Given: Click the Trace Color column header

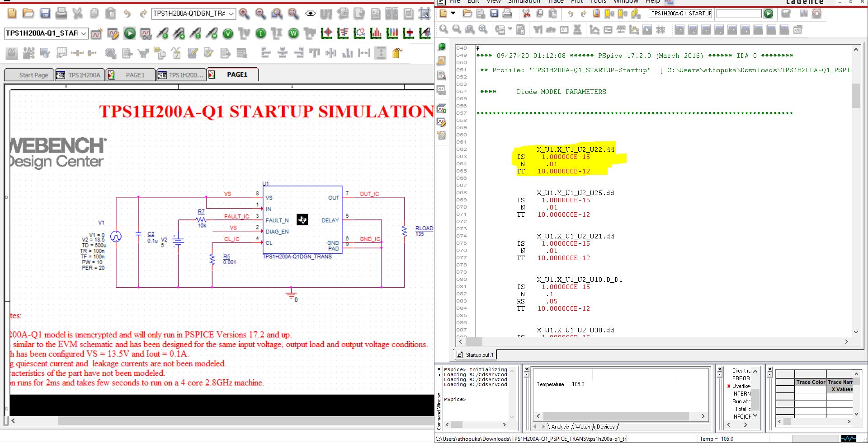Looking at the screenshot, I should pos(811,382).
